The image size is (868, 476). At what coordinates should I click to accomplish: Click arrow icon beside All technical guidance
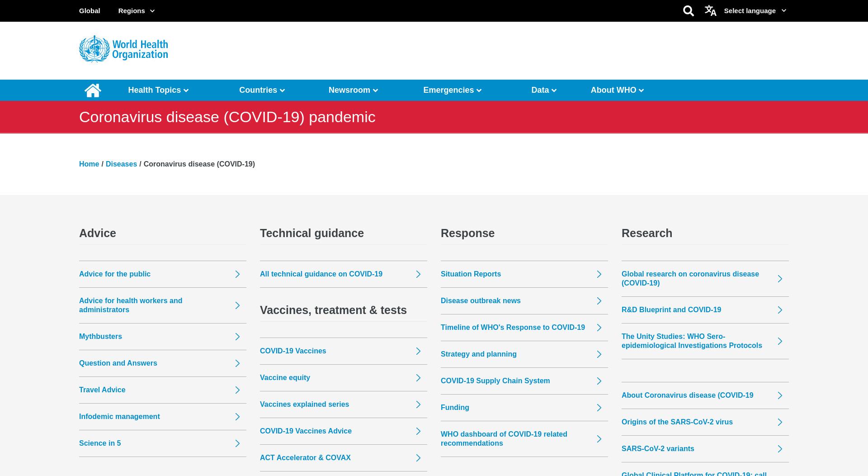[418, 274]
